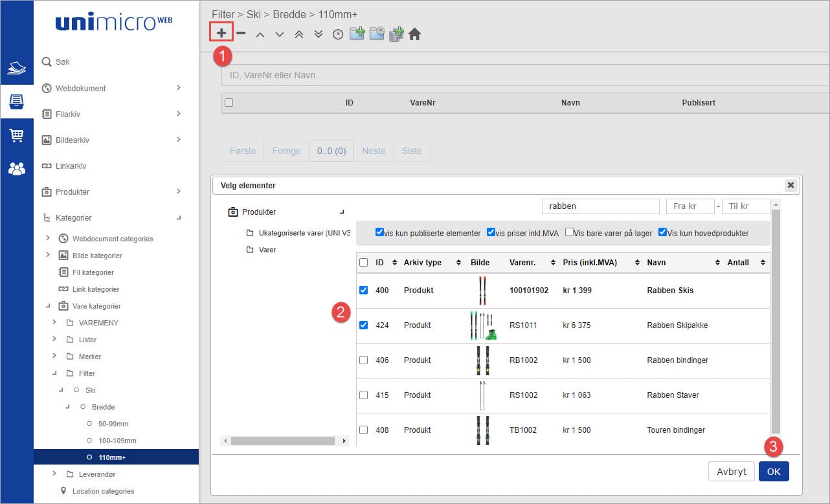830x504 pixels.
Task: Click the Unimicro Web logo
Action: (x=114, y=23)
